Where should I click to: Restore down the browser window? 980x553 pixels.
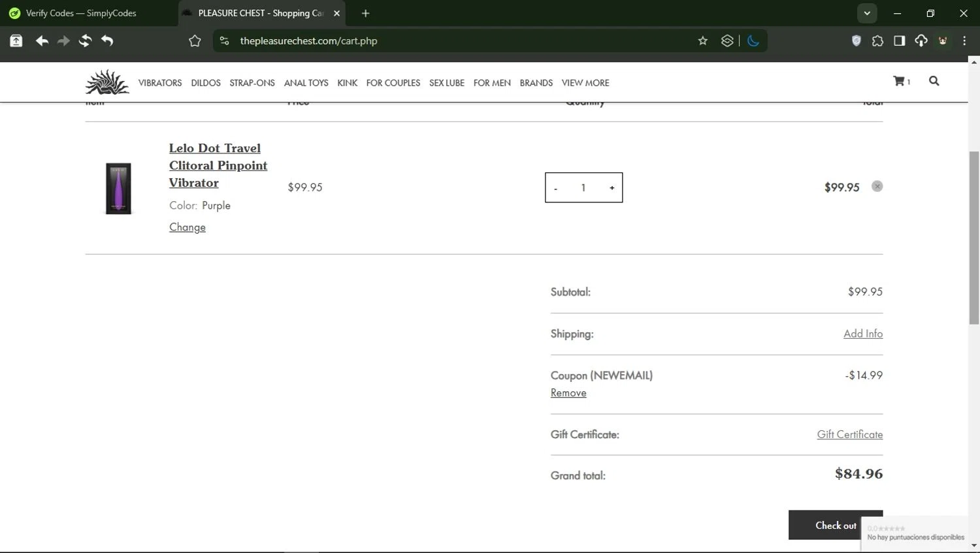930,13
